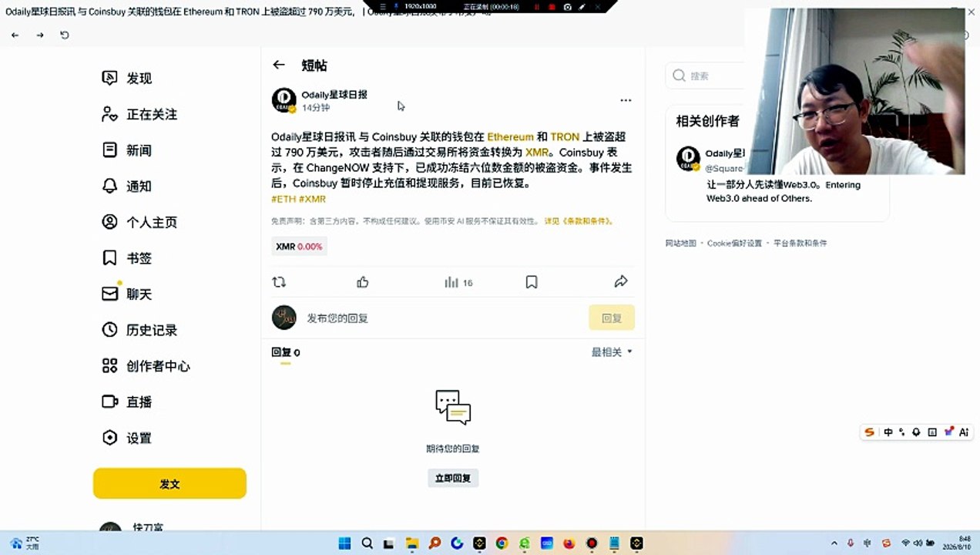The image size is (980, 555).
Task: Click the browser forward arrow
Action: click(x=40, y=35)
